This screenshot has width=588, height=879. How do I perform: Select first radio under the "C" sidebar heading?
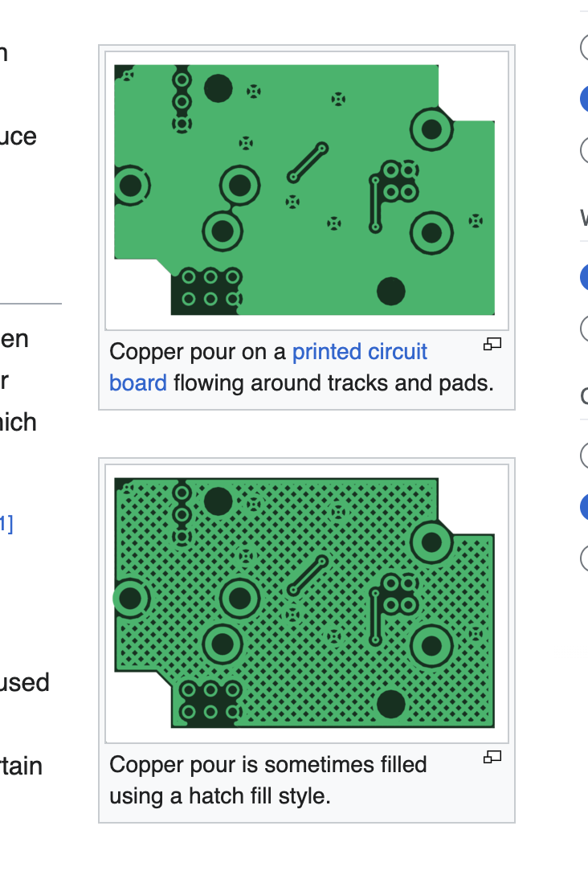pos(584,456)
